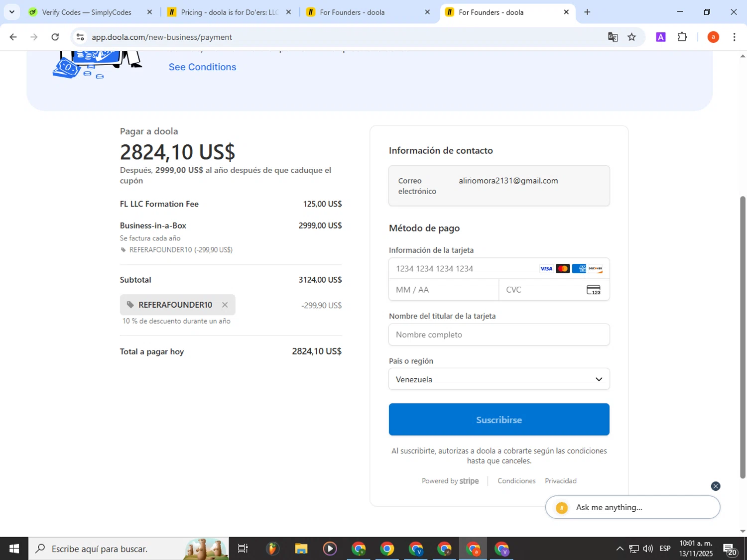Click the REFERAFOUNDER10 coupon chip label
Screen dimensions: 747x560
tap(175, 305)
